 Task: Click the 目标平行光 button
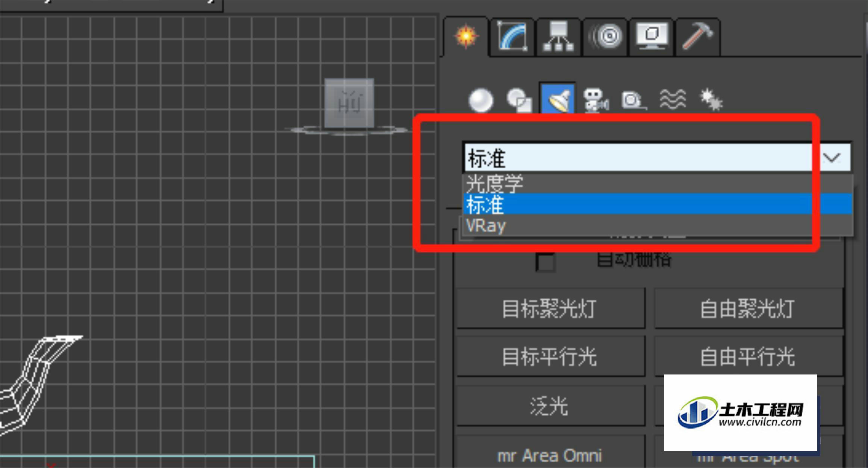(550, 356)
